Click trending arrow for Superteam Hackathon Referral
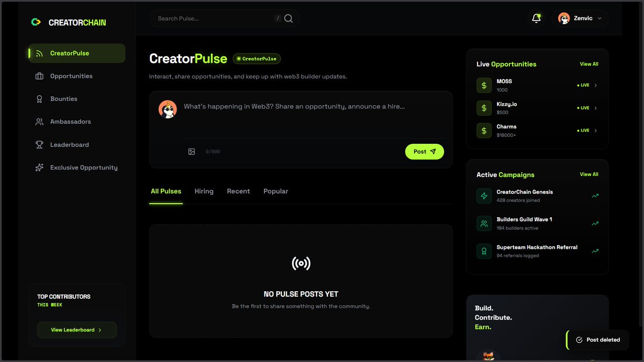644x362 pixels. coord(595,251)
